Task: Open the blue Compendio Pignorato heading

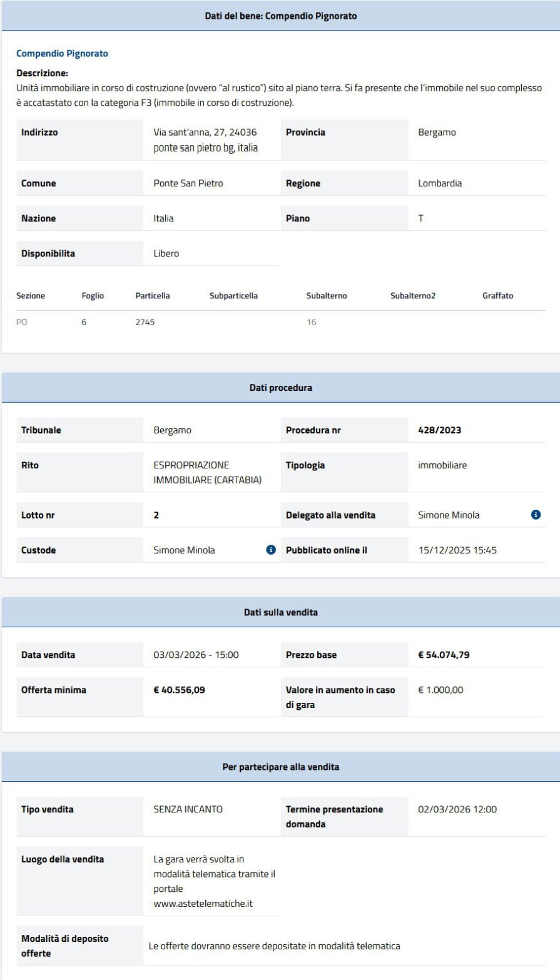Action: 62,54
